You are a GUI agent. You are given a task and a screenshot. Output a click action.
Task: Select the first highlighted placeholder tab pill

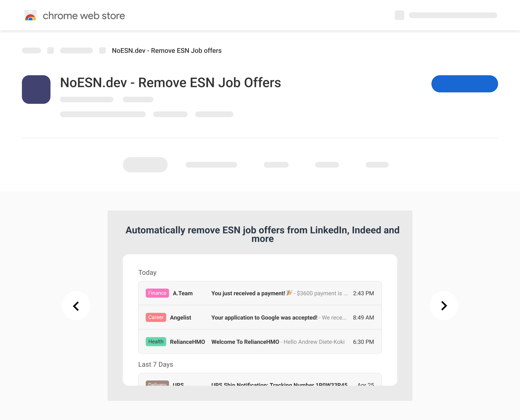pos(145,165)
